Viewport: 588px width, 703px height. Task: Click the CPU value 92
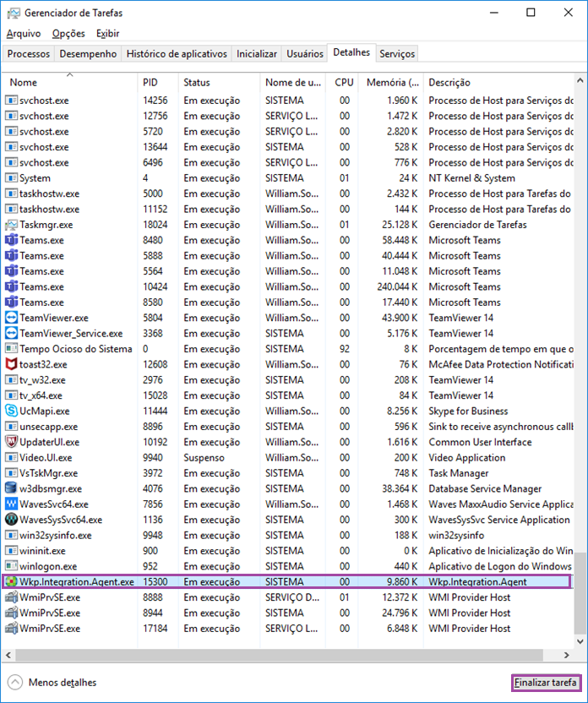(344, 349)
